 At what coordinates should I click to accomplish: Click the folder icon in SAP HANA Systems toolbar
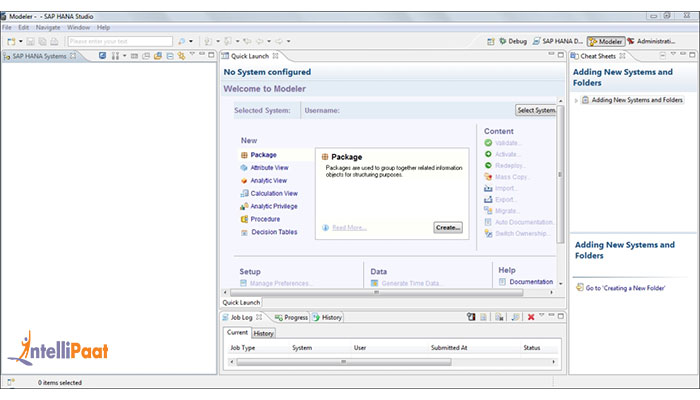[x=158, y=56]
